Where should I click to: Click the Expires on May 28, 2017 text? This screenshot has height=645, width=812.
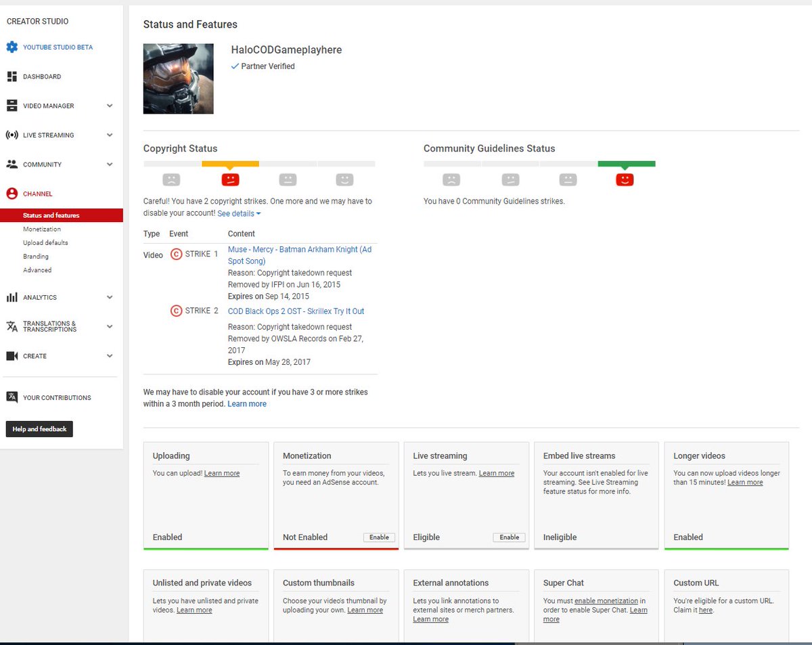click(269, 362)
